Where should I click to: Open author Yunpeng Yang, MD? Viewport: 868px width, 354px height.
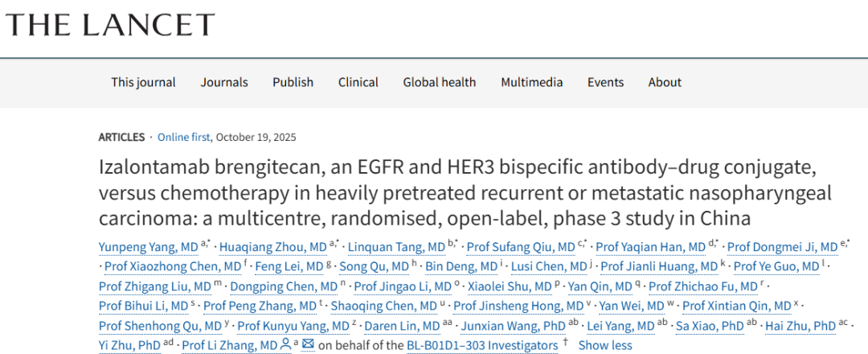coord(139,246)
